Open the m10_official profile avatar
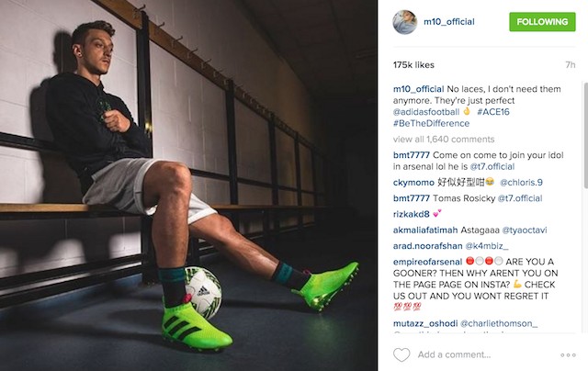 point(405,22)
